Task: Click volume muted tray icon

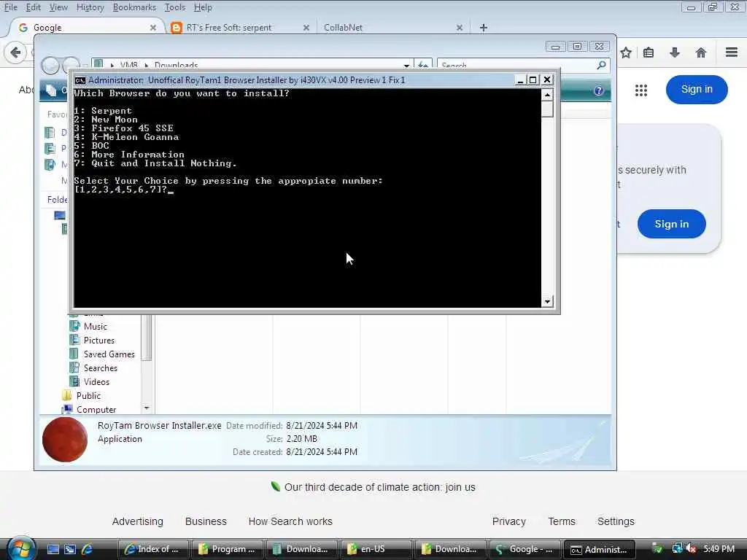Action: point(691,549)
